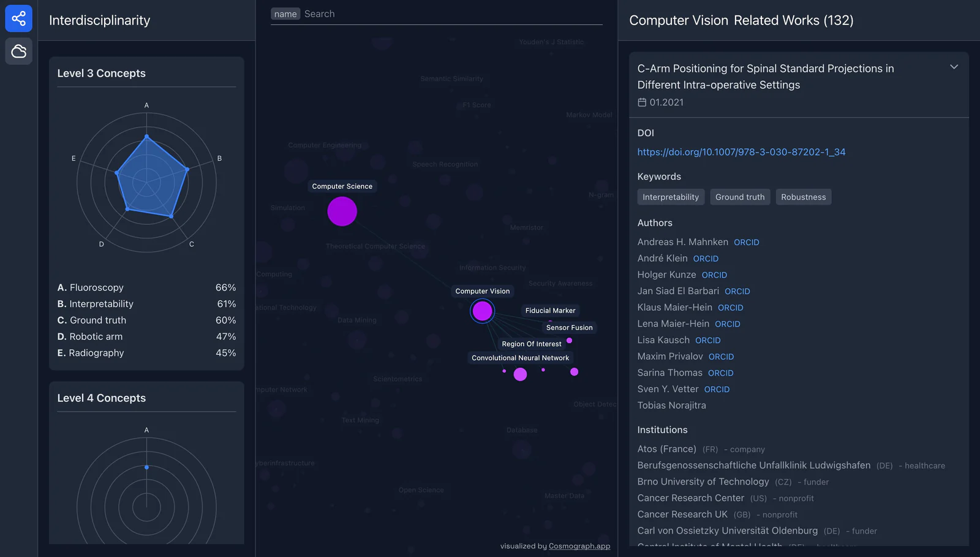The image size is (980, 557).
Task: Select the Fiducial Marker node label
Action: [550, 311]
